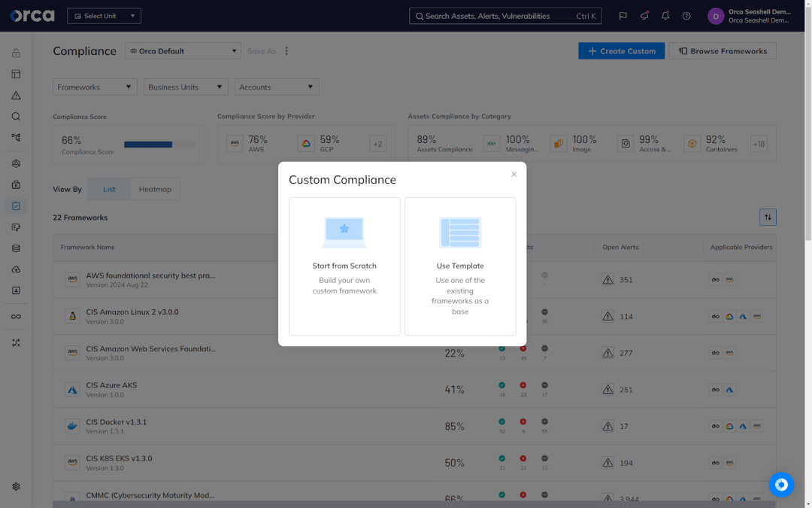
Task: Open the announcements megaphone icon
Action: [644, 16]
